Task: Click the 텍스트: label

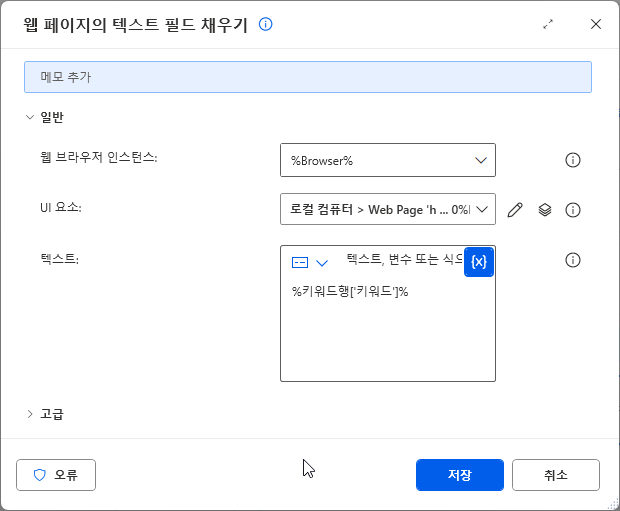Action: tap(59, 259)
